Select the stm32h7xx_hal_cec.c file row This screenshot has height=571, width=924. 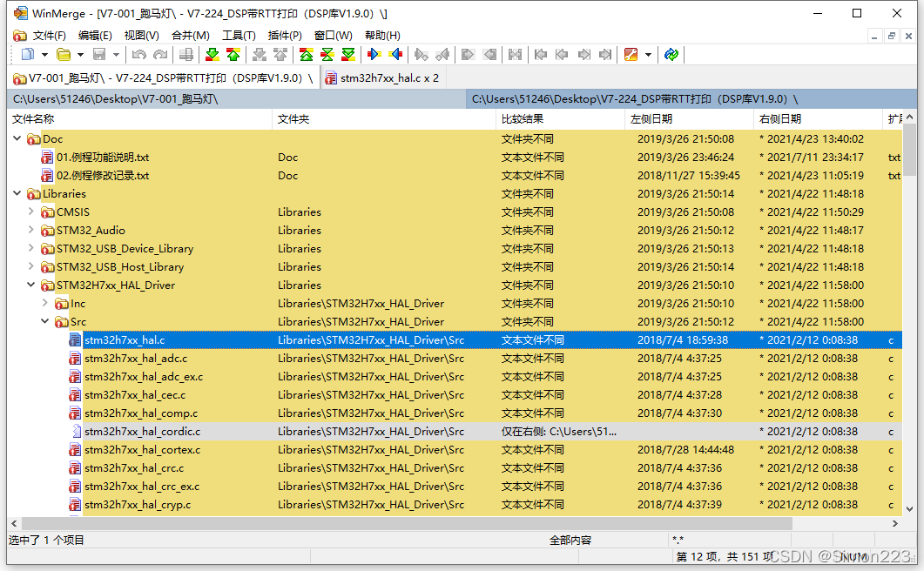tap(455, 395)
